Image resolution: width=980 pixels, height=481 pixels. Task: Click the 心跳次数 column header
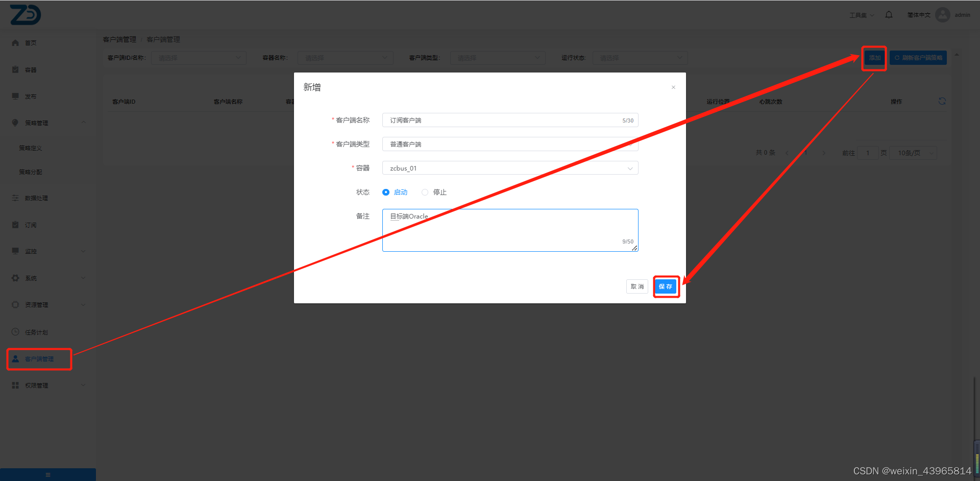[771, 102]
